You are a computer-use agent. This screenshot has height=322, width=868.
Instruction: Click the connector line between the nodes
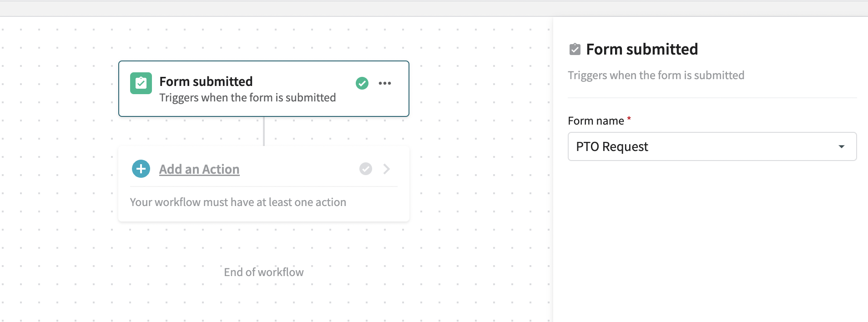tap(264, 131)
